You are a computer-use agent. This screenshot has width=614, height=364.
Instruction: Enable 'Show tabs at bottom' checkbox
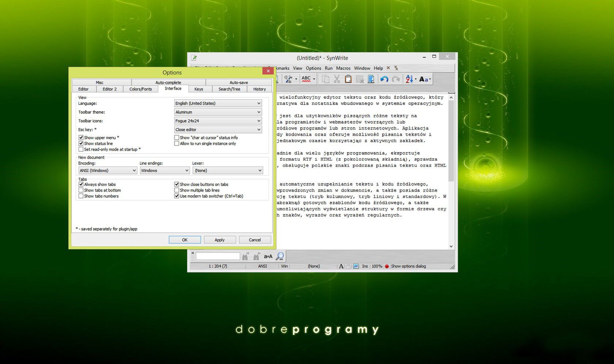coord(81,190)
